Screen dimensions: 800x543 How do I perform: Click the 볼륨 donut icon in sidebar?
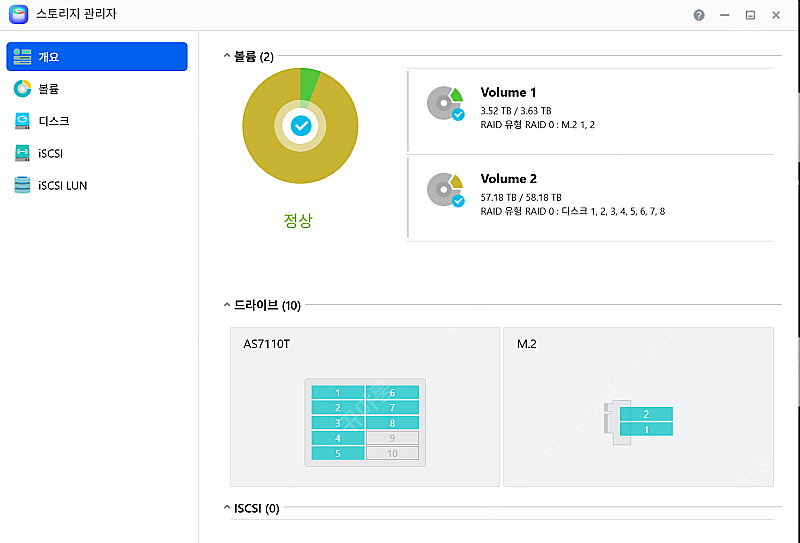coord(22,89)
